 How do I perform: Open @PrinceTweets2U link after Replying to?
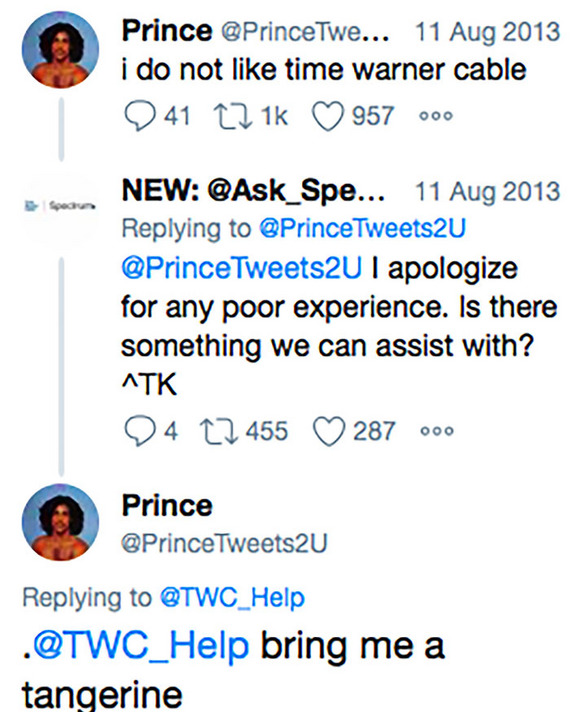pyautogui.click(x=362, y=228)
